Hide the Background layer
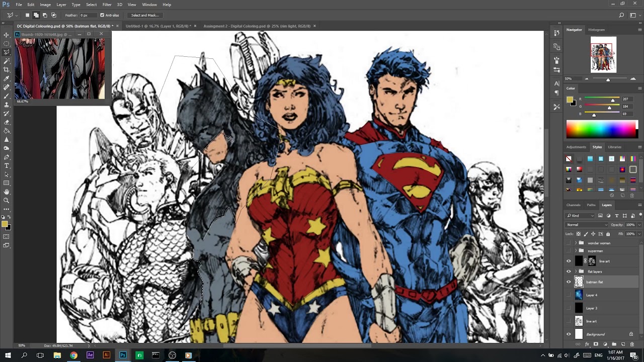 (x=569, y=334)
